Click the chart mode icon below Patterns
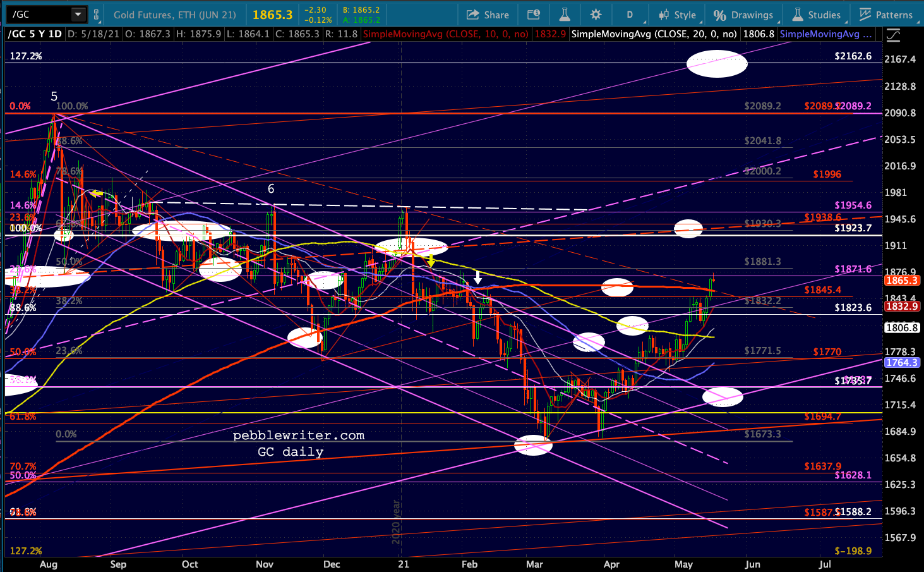 coord(893,35)
